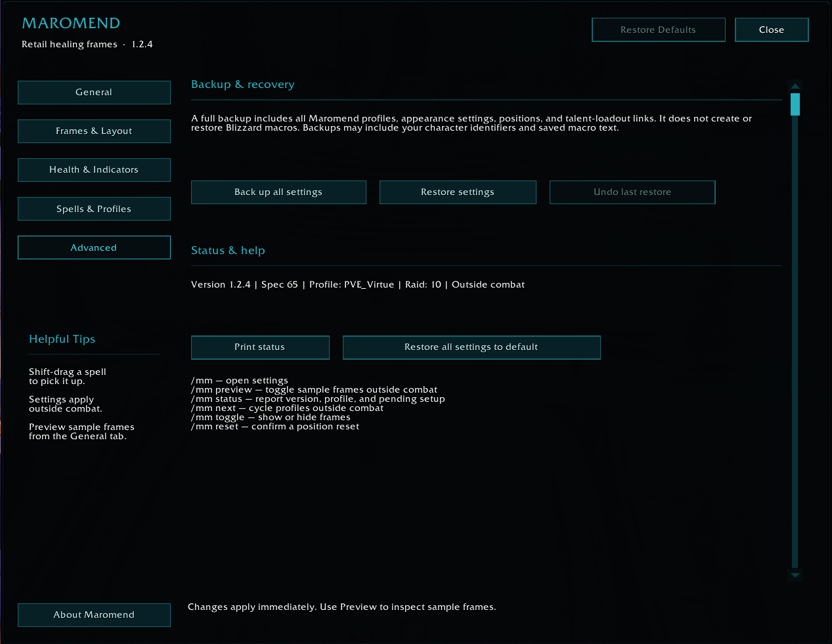Screen dimensions: 832x644
Task: Click the "/mm preview" command line
Action: [x=315, y=390]
